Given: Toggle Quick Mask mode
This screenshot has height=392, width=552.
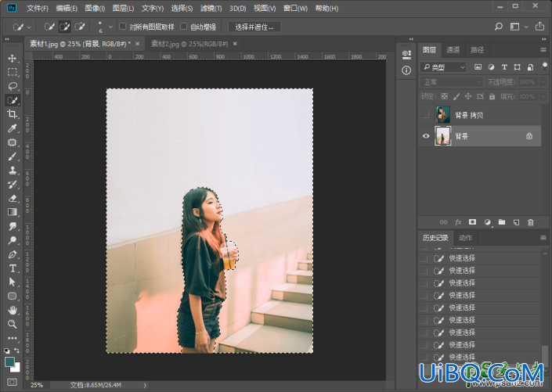Looking at the screenshot, I should point(13,382).
